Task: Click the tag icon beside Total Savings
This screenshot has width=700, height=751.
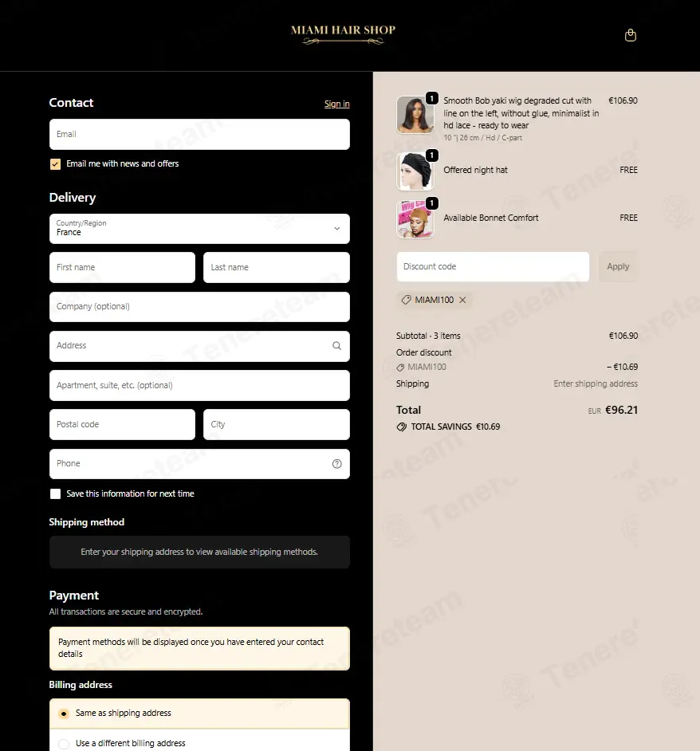Action: tap(402, 427)
